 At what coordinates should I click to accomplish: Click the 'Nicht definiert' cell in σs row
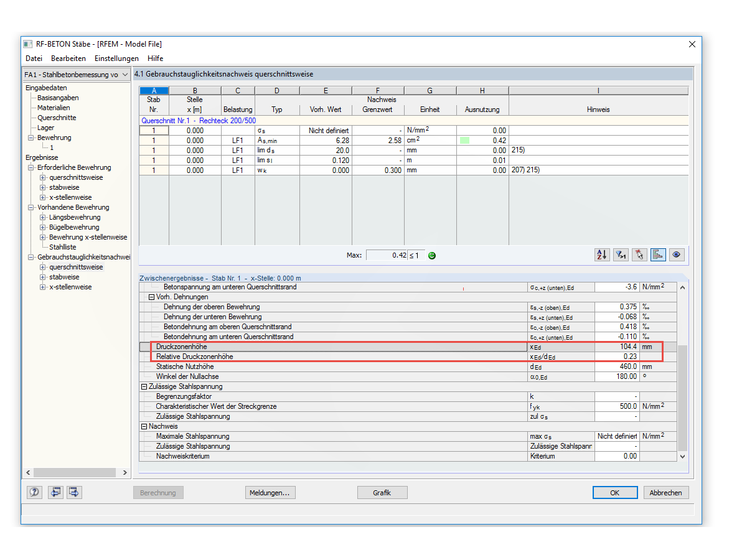(326, 131)
